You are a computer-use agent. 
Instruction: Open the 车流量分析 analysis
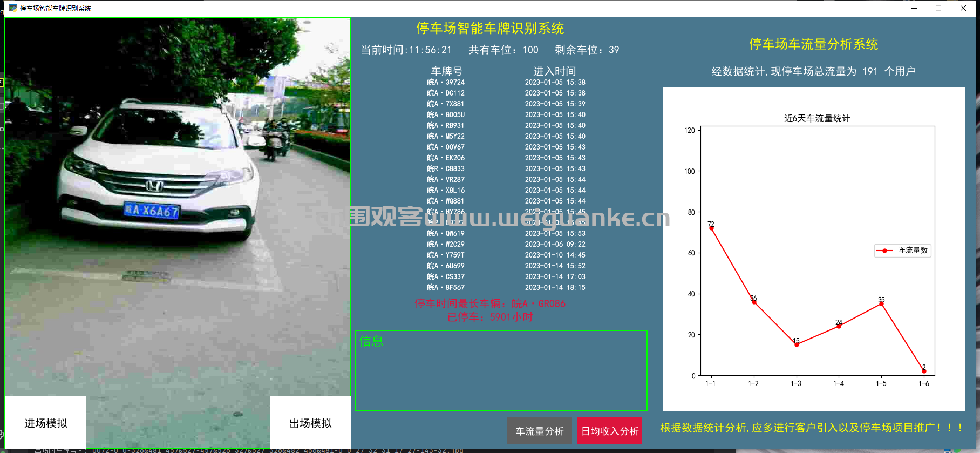540,431
